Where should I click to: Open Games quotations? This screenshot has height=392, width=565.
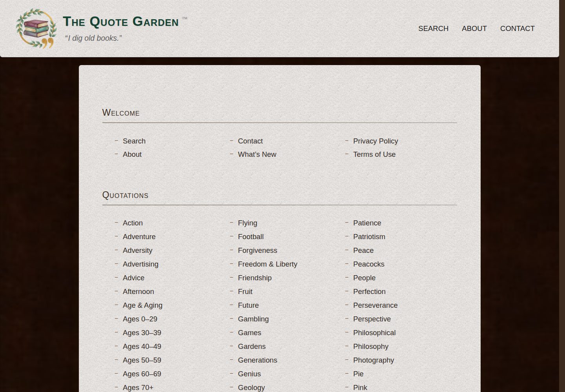pyautogui.click(x=250, y=333)
